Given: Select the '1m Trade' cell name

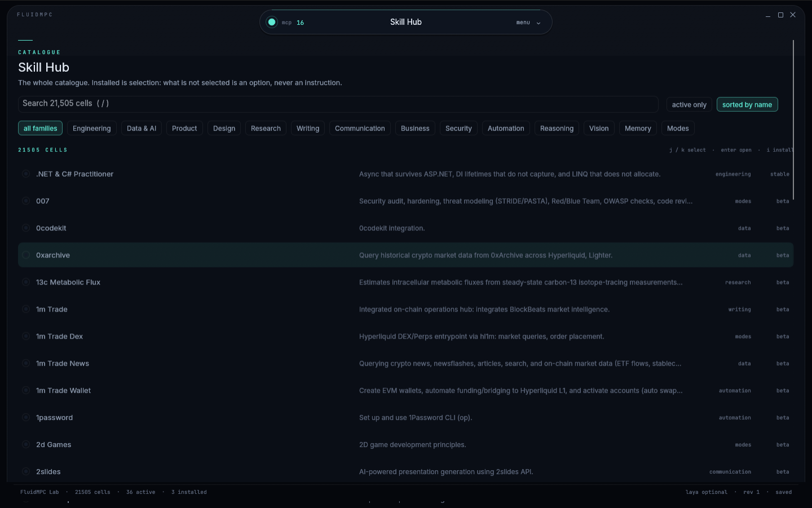Looking at the screenshot, I should coord(52,309).
